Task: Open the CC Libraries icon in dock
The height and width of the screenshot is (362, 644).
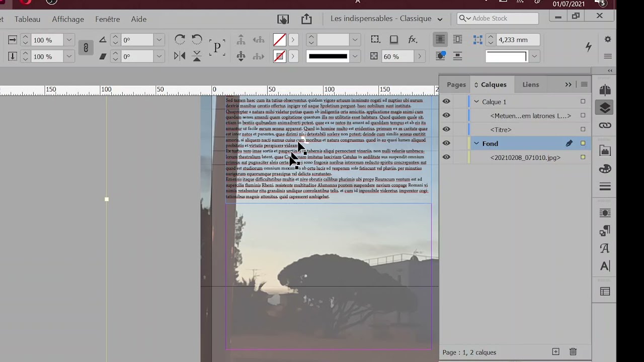Action: tap(605, 150)
